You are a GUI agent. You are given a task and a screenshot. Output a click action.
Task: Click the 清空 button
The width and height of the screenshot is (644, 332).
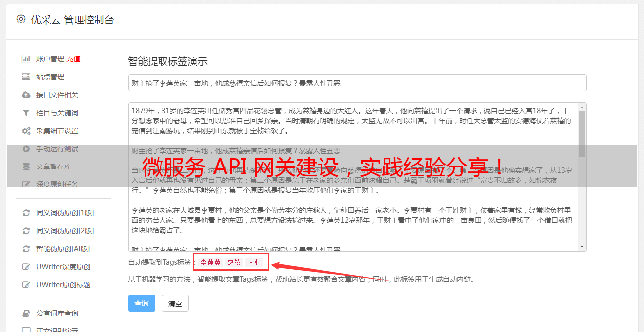175,303
